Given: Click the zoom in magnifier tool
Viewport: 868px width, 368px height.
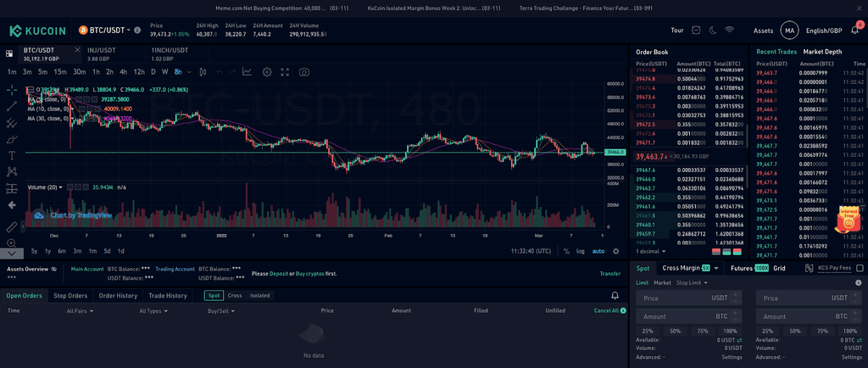Looking at the screenshot, I should click(x=12, y=243).
